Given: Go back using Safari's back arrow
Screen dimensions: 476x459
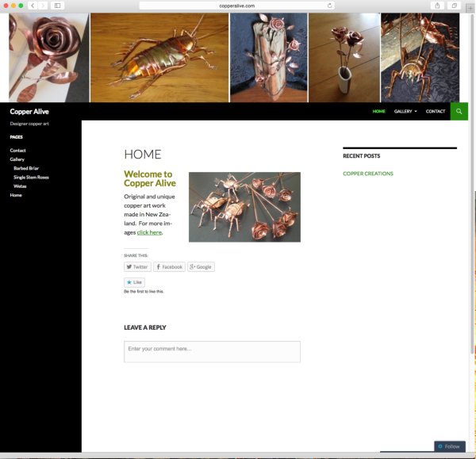Looking at the screenshot, I should (x=33, y=6).
